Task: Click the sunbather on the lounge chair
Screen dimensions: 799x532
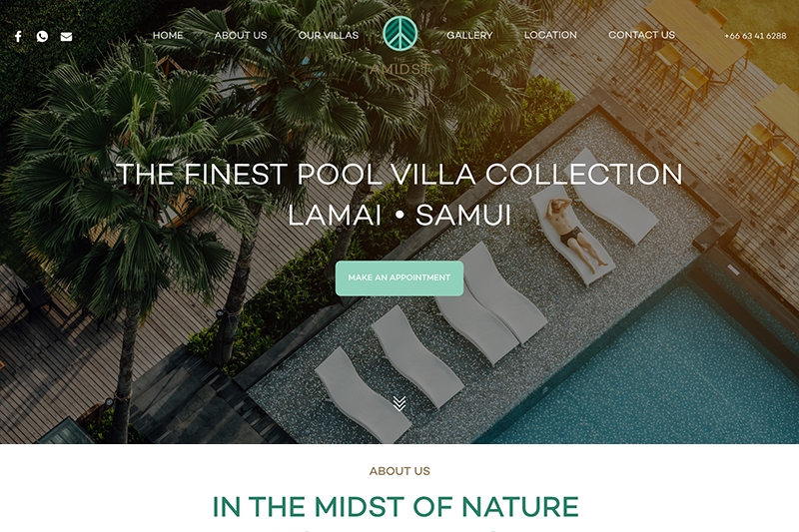Action: tap(575, 234)
